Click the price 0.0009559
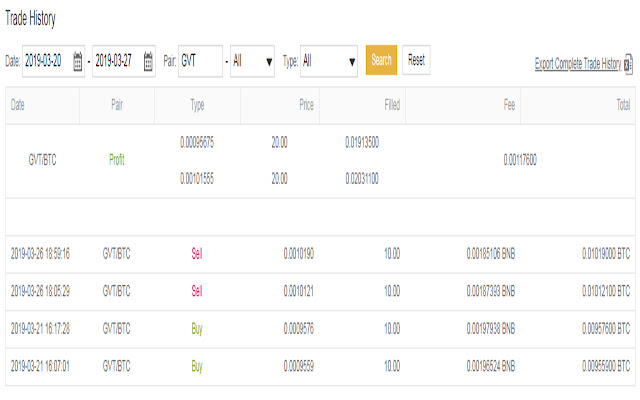Image resolution: width=640 pixels, height=400 pixels. pyautogui.click(x=299, y=367)
